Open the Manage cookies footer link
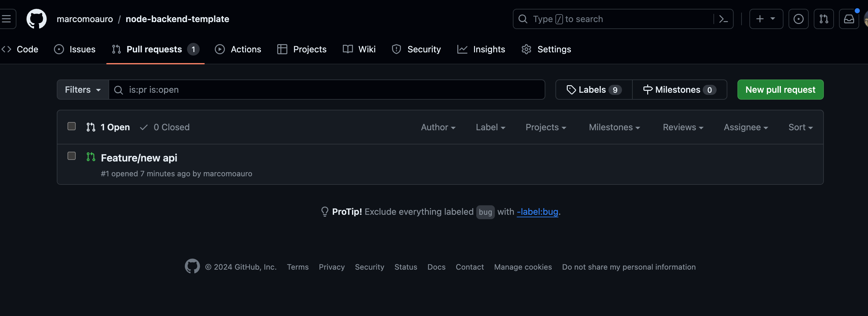868x316 pixels. click(523, 267)
